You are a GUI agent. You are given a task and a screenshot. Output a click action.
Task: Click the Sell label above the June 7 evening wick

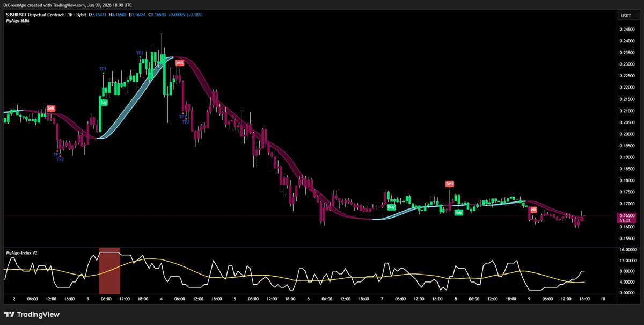pyautogui.click(x=449, y=184)
